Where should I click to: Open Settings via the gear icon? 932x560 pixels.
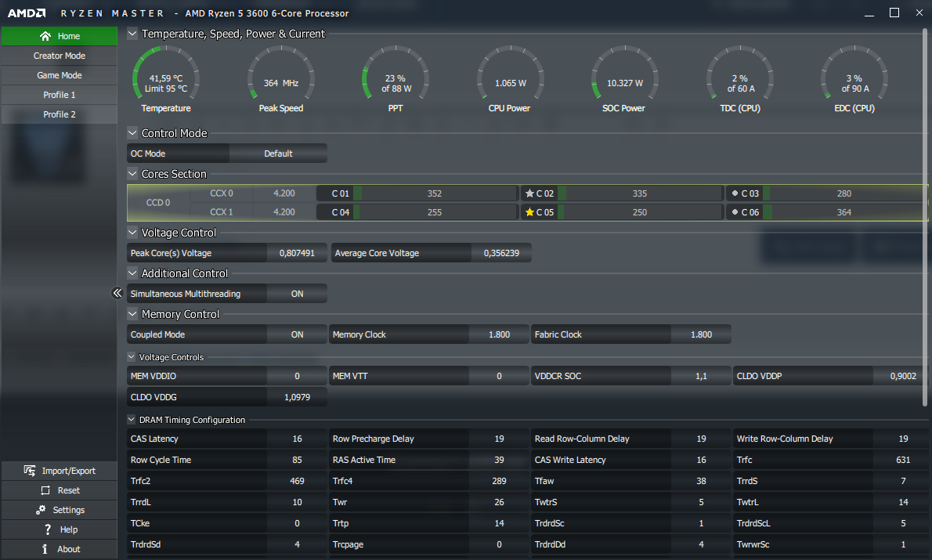(x=41, y=510)
